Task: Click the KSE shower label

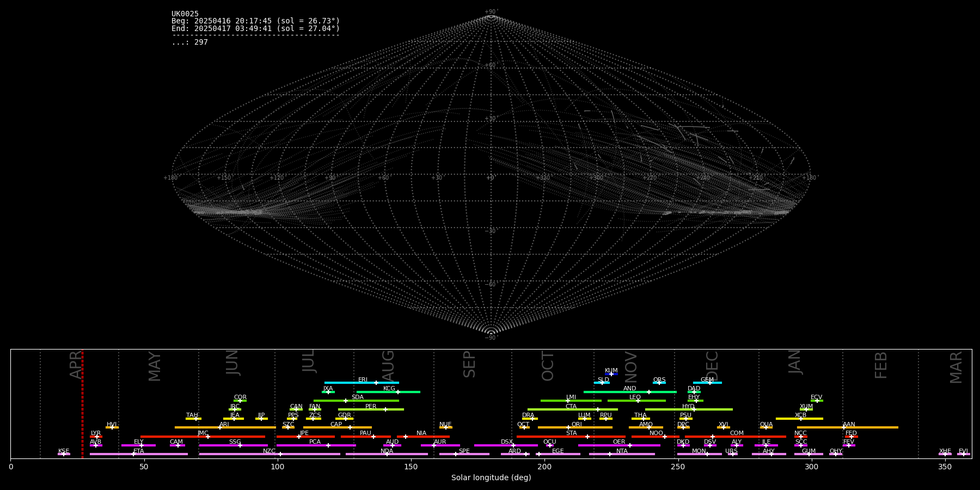Action: [64, 451]
